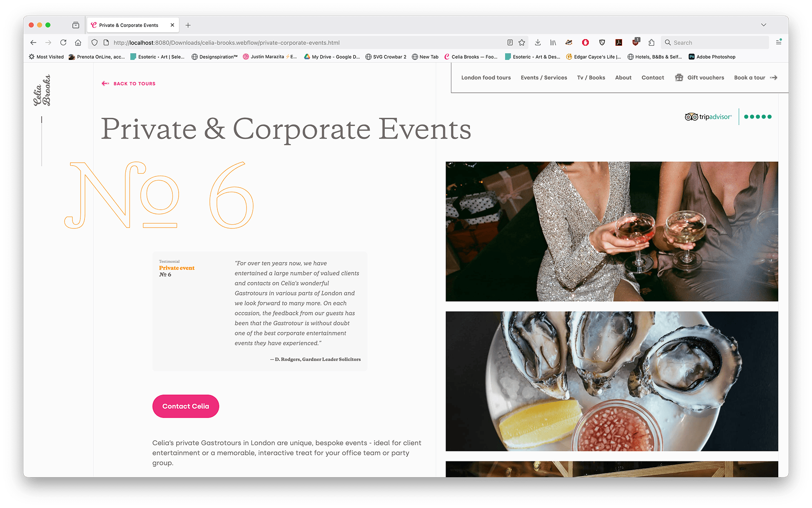The width and height of the screenshot is (812, 508).
Task: Expand the list all tabs chevron
Action: 763,25
